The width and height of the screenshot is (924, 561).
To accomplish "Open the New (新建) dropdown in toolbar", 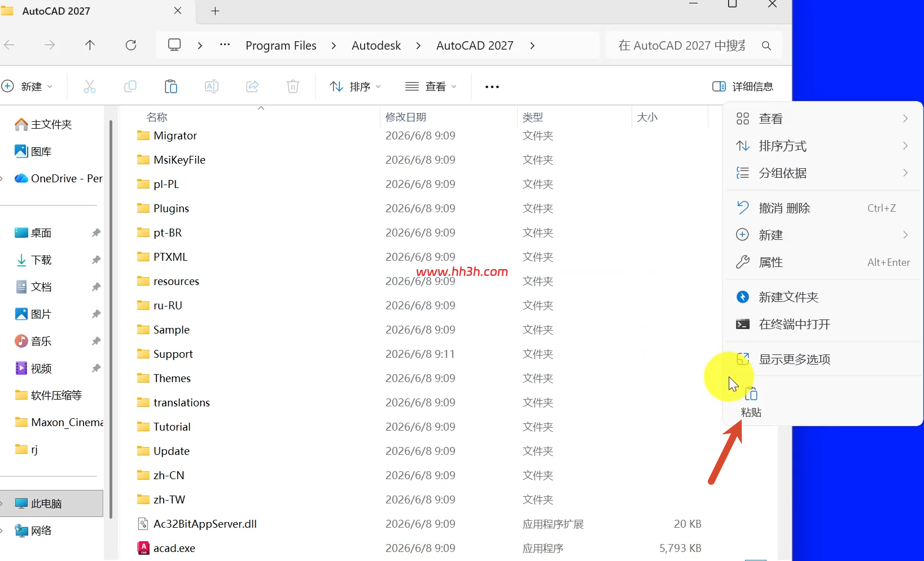I will 27,86.
